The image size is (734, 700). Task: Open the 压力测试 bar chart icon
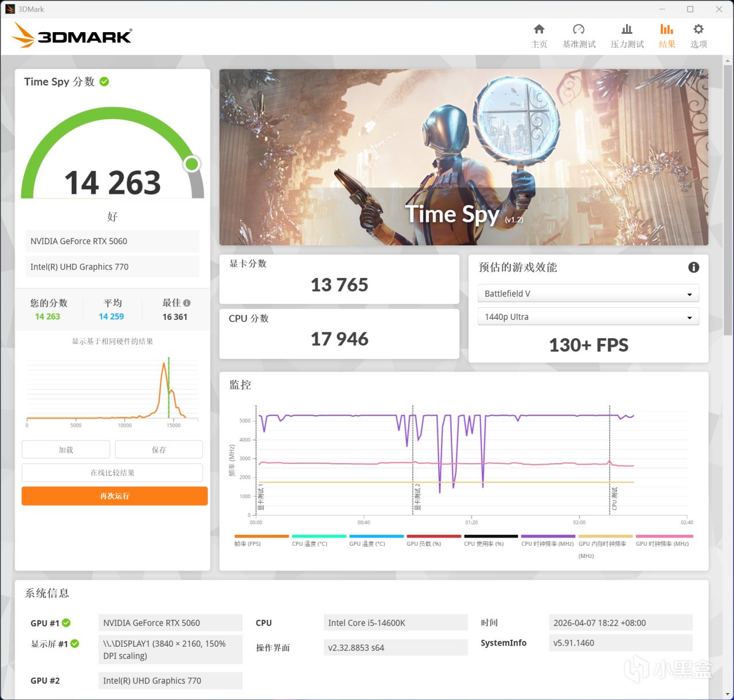click(x=627, y=29)
